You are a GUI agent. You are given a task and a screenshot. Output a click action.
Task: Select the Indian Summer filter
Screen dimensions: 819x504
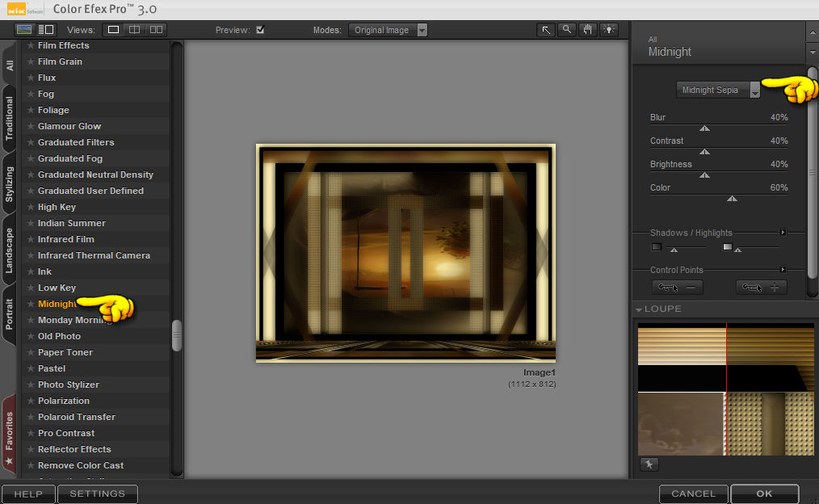pos(72,223)
